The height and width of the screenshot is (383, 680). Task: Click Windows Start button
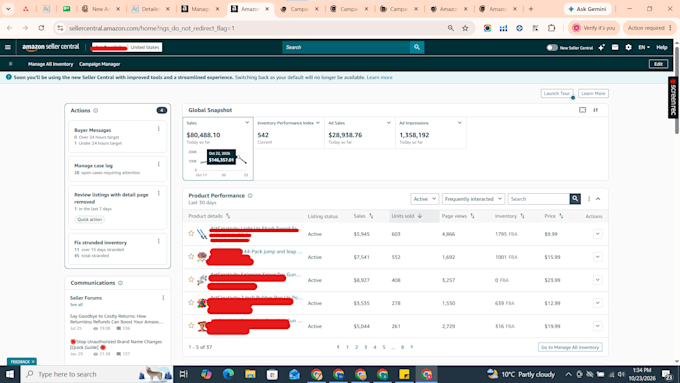10,374
